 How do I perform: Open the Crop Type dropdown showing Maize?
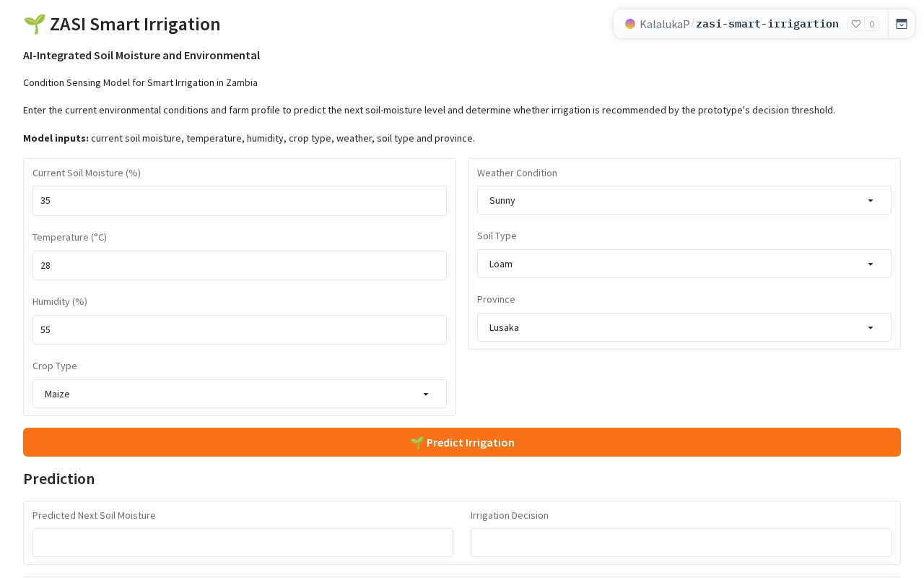pyautogui.click(x=240, y=394)
